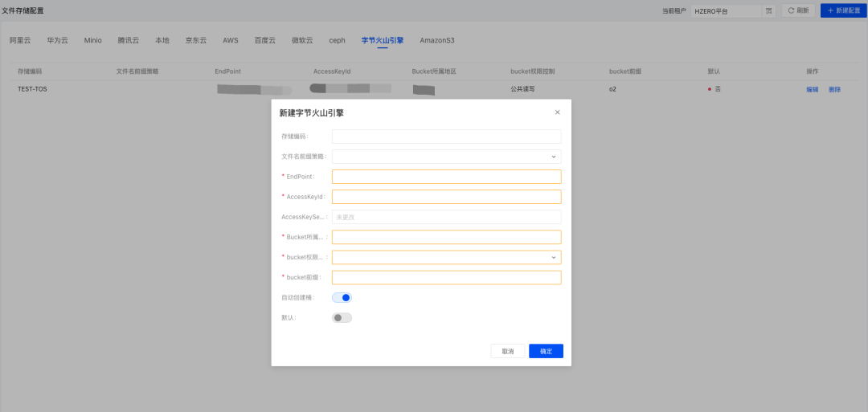Click the 刷新 refresh button
The height and width of the screenshot is (412, 868).
coord(797,10)
